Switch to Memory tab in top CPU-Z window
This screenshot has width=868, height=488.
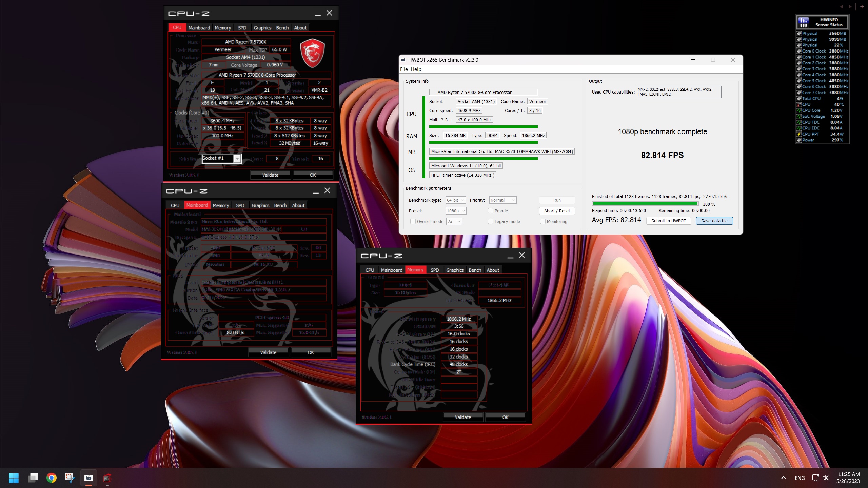223,28
